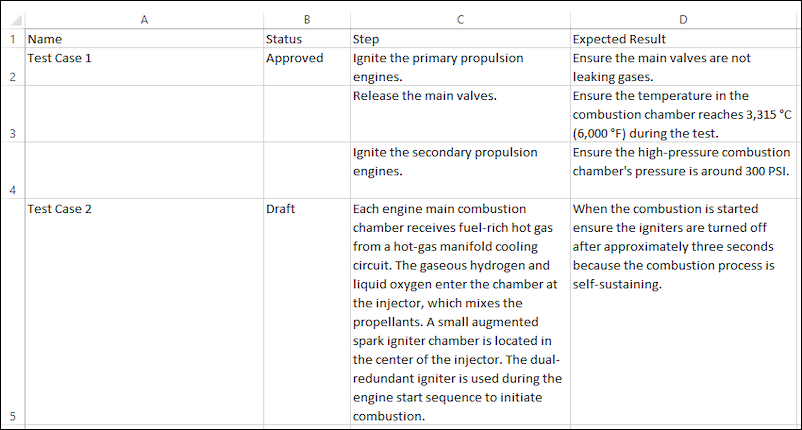
Task: Select the "Ignite the secondary propulsion engines" cell
Action: pyautogui.click(x=460, y=170)
